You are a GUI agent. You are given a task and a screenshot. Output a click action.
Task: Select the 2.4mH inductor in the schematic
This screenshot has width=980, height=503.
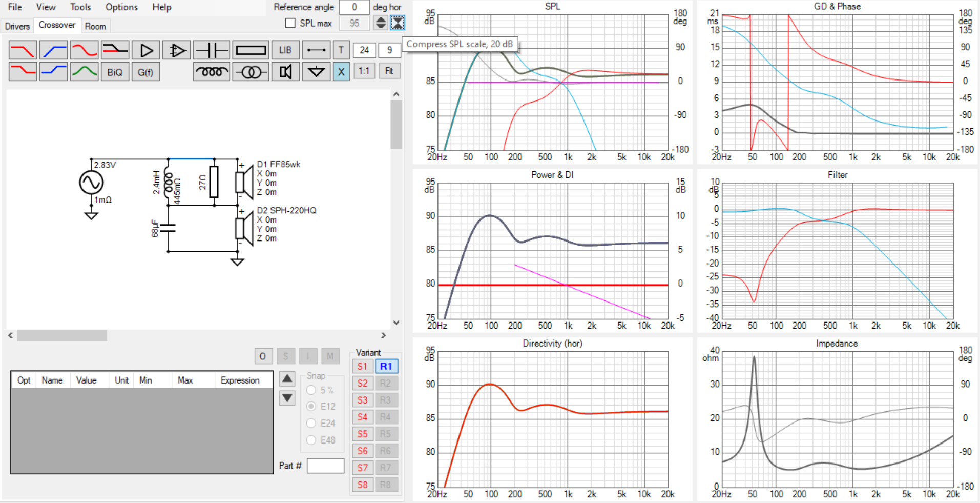click(168, 183)
